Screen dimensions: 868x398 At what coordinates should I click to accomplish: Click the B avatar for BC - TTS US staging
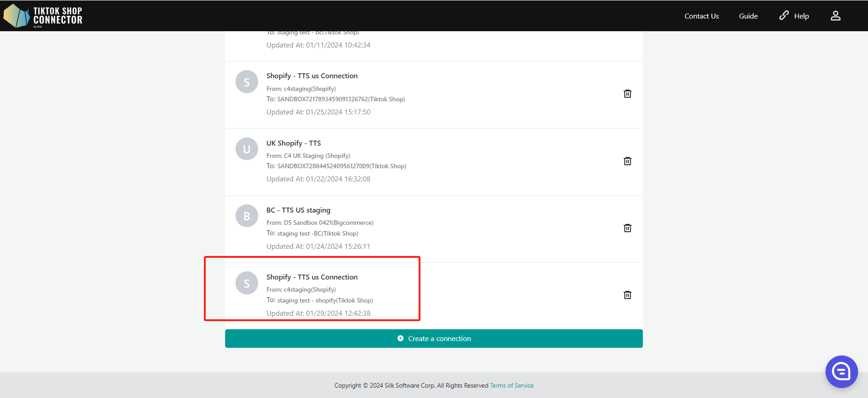point(246,216)
